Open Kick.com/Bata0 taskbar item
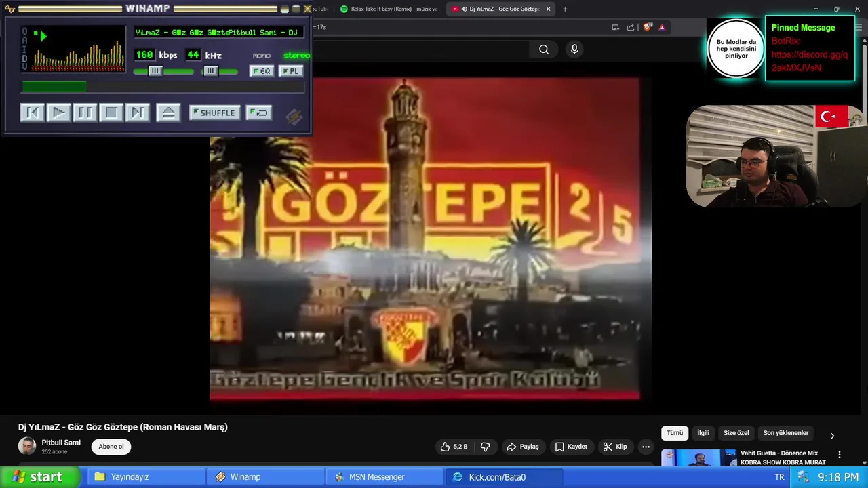Viewport: 868px width, 488px height. [x=504, y=477]
